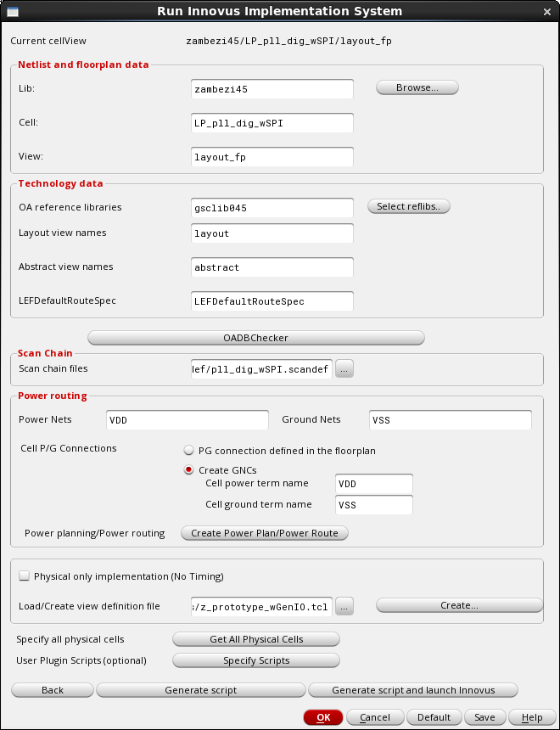
Task: Click the View input field
Action: pyautogui.click(x=272, y=157)
